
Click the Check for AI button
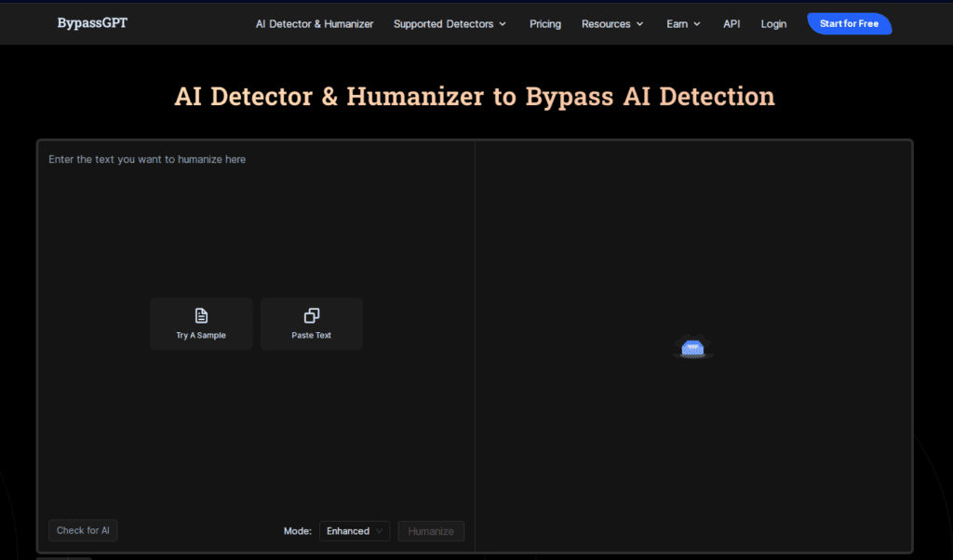[83, 530]
